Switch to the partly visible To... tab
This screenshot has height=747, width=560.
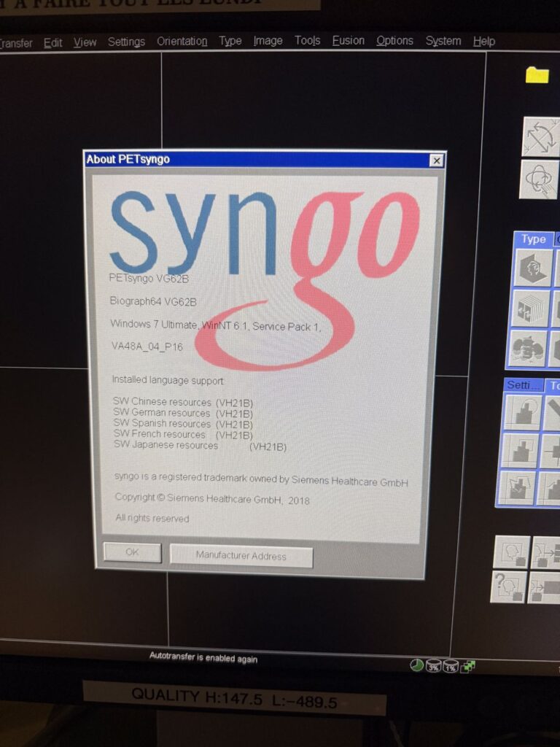[x=554, y=386]
